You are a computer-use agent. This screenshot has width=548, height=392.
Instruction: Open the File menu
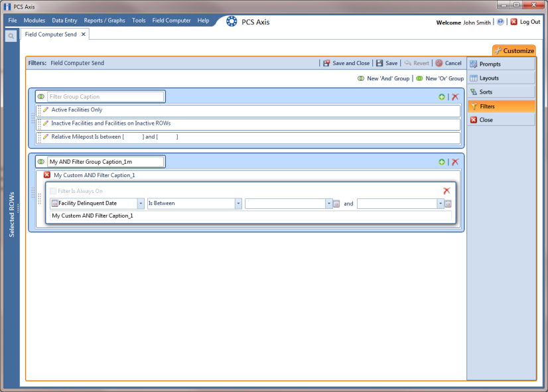point(13,21)
